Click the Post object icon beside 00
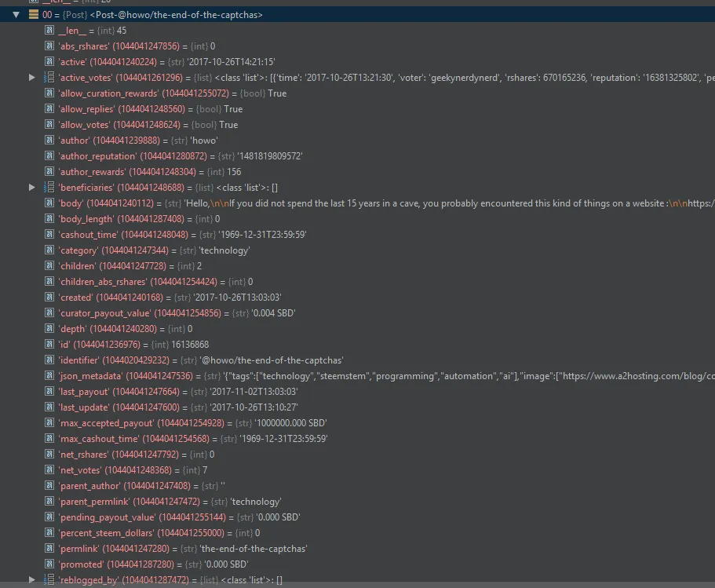The width and height of the screenshot is (715, 588). (33, 15)
